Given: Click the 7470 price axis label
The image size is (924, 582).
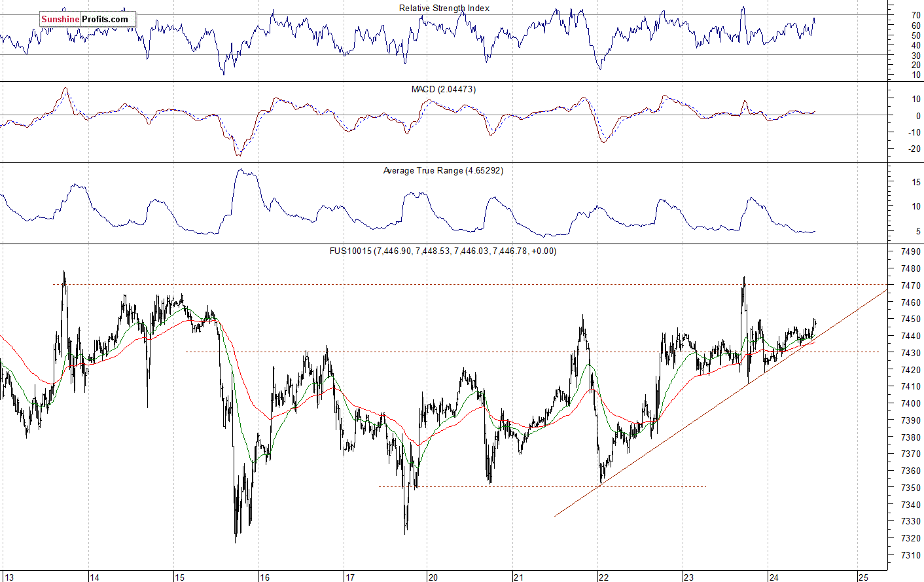Looking at the screenshot, I should coord(911,286).
